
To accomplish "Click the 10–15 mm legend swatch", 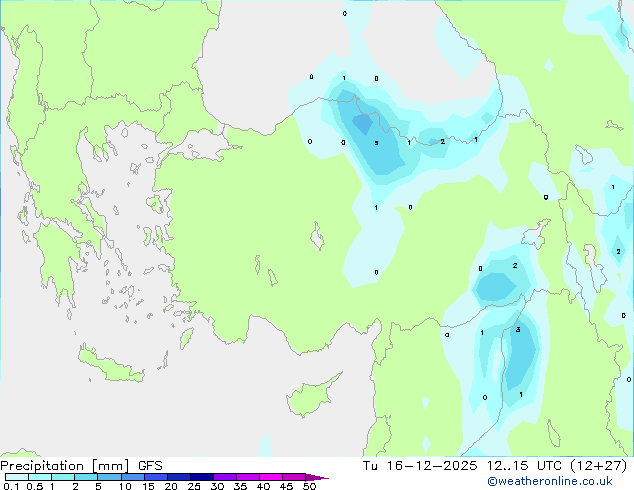I will point(132,477).
